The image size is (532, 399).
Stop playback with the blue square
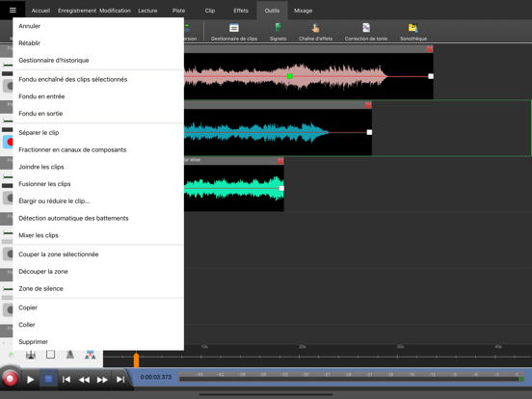pos(48,379)
